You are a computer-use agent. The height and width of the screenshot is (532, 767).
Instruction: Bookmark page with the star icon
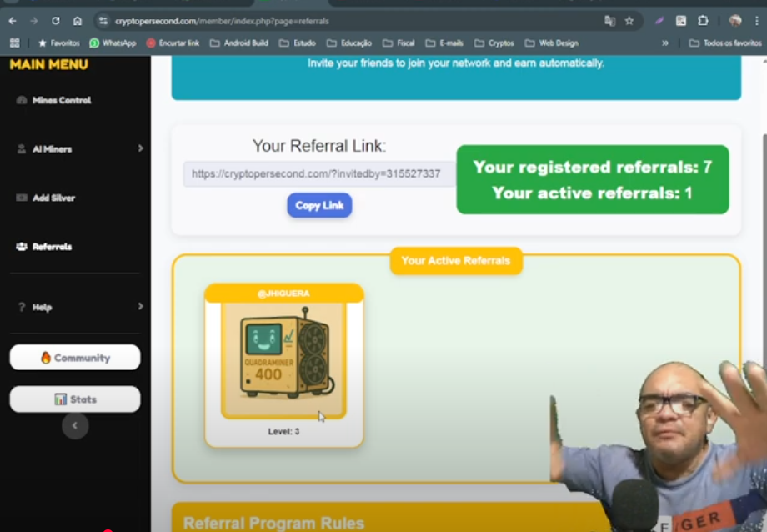pos(629,21)
